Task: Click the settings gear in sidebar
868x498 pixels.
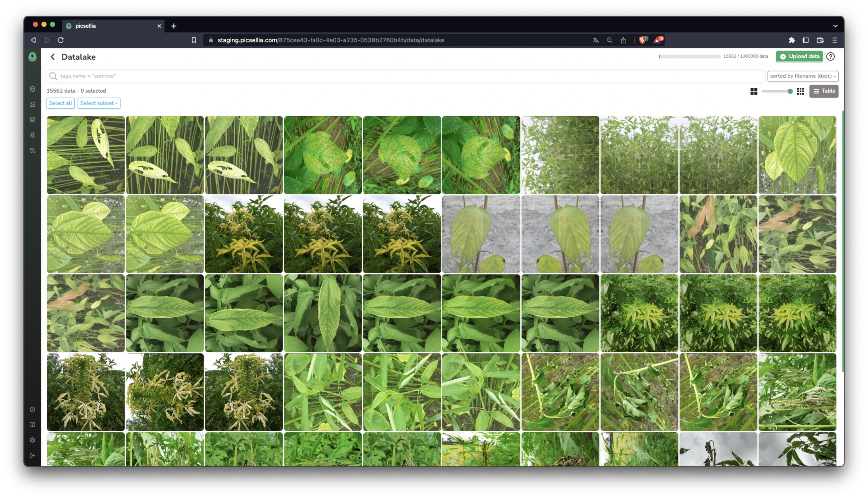Action: pos(32,440)
